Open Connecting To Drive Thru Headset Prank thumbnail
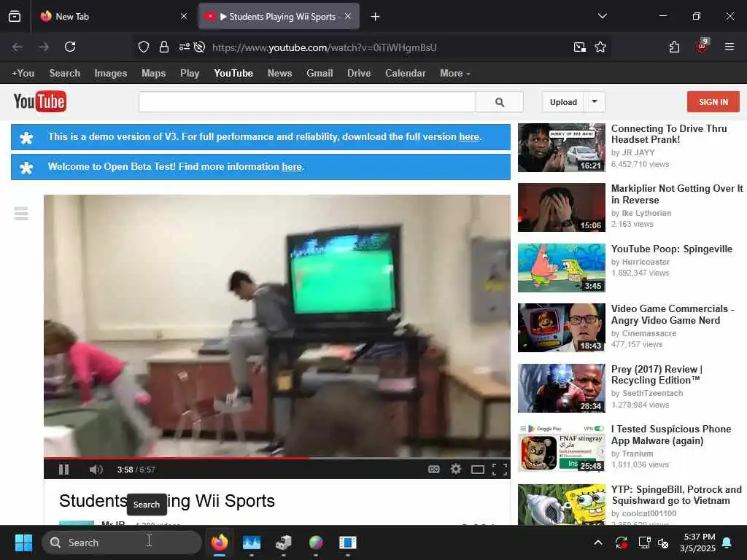 [561, 147]
